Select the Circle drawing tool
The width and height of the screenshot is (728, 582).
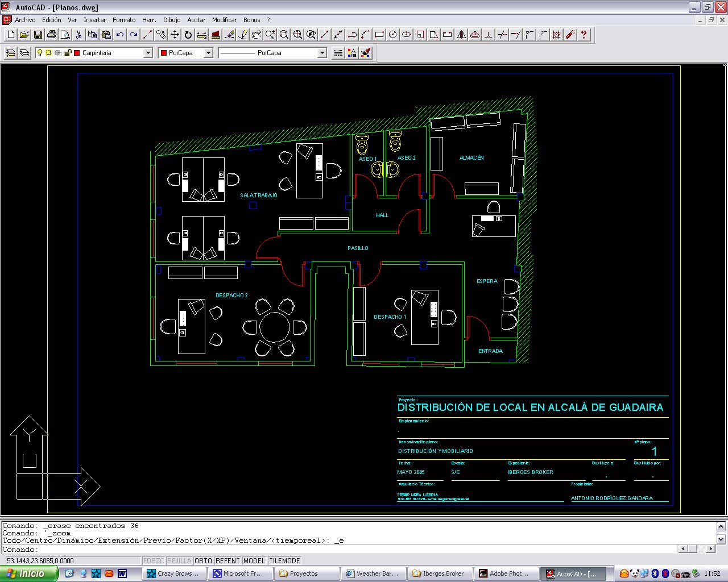tap(393, 35)
